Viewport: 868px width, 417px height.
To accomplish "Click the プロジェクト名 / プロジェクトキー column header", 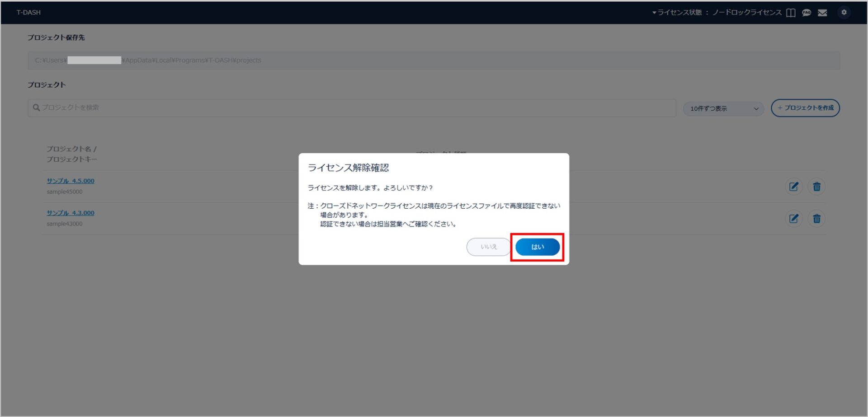I will coord(71,154).
